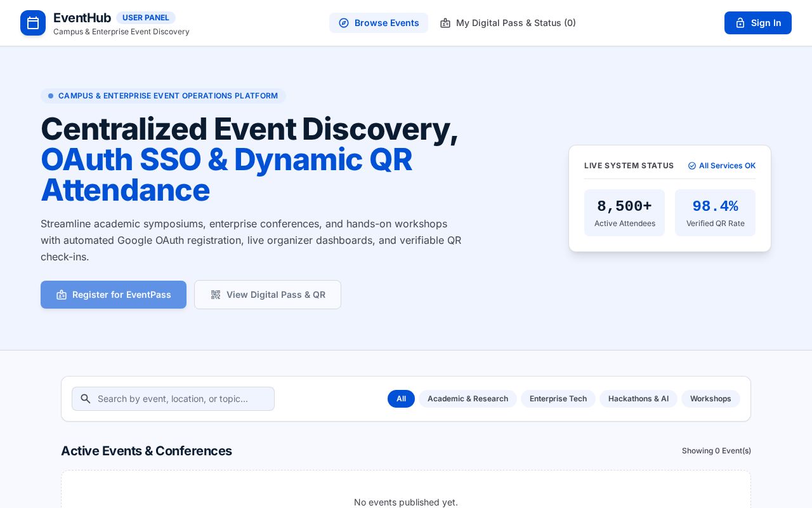Screen dimensions: 812x508
Task: Click the compass icon beside Browse Events
Action: (x=344, y=23)
